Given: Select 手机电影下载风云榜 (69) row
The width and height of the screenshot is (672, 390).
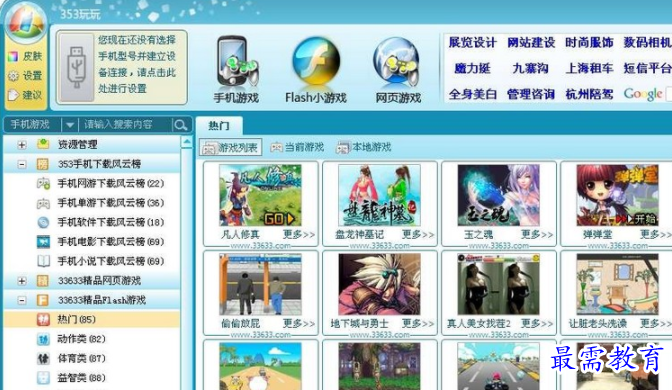Looking at the screenshot, I should coord(92,242).
